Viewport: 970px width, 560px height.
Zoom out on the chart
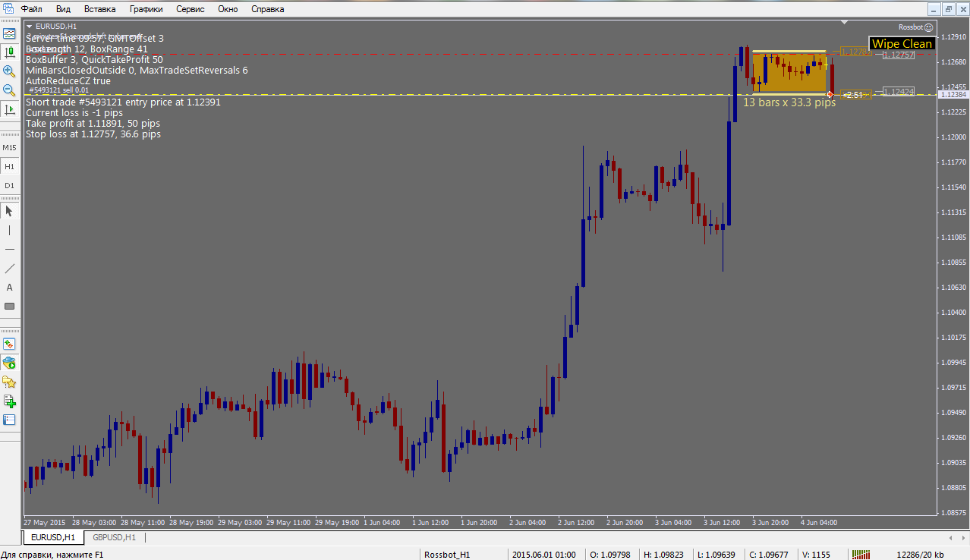9,90
